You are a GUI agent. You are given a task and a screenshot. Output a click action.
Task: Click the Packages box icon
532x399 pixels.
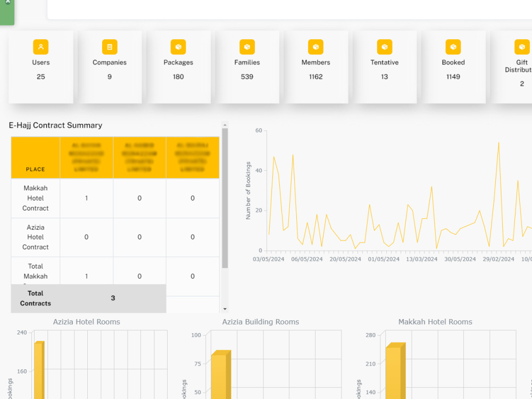click(178, 47)
